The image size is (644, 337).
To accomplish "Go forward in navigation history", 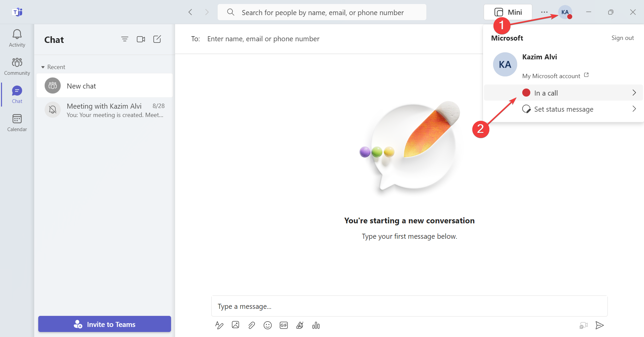I will click(x=207, y=12).
